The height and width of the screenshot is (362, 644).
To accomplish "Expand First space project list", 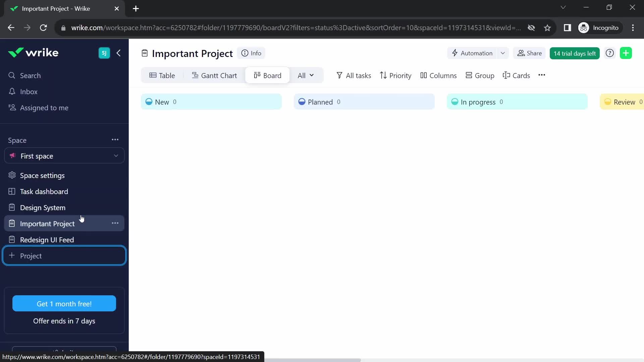I will tap(116, 156).
